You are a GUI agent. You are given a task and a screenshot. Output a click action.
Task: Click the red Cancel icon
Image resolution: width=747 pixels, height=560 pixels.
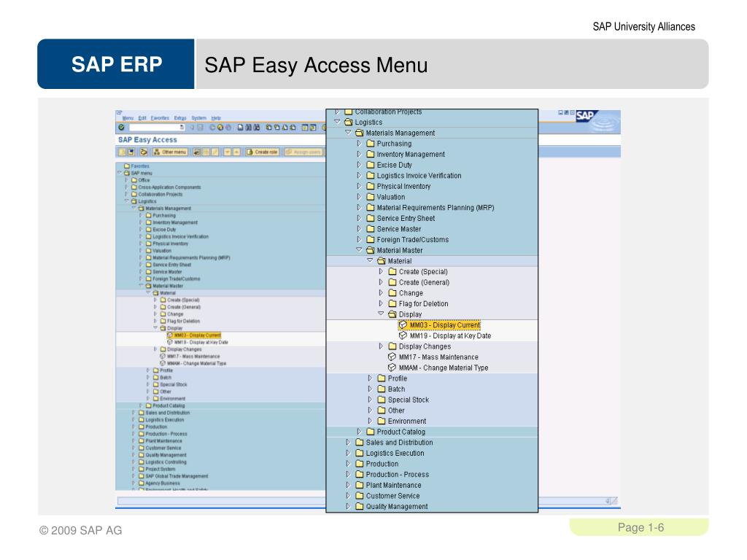tap(228, 127)
